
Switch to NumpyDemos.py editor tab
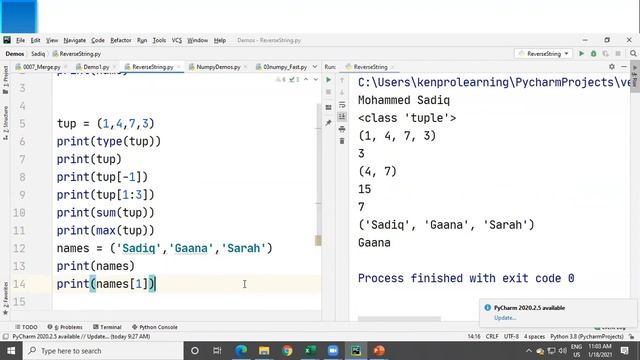(218, 67)
